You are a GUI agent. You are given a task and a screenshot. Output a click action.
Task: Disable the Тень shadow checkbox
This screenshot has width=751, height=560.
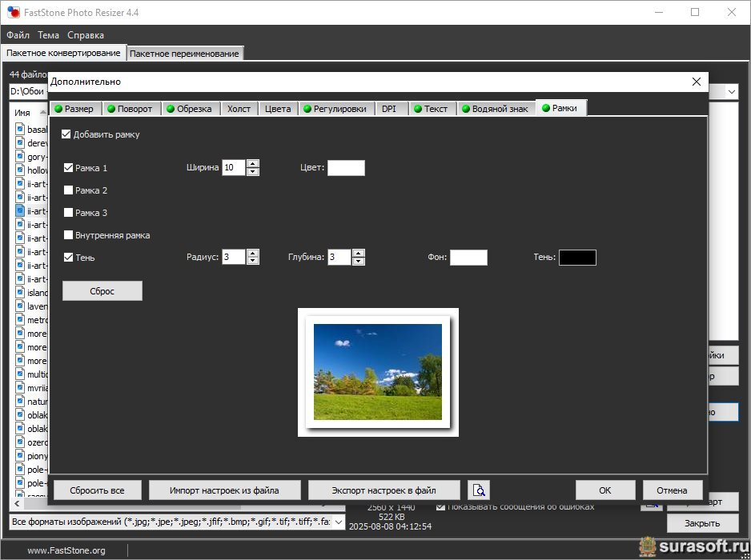(x=69, y=258)
